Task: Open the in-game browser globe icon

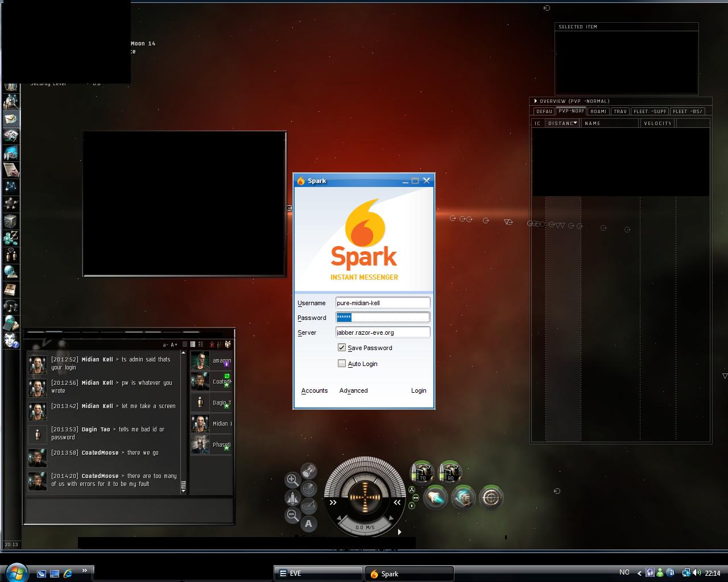Action: tap(11, 272)
